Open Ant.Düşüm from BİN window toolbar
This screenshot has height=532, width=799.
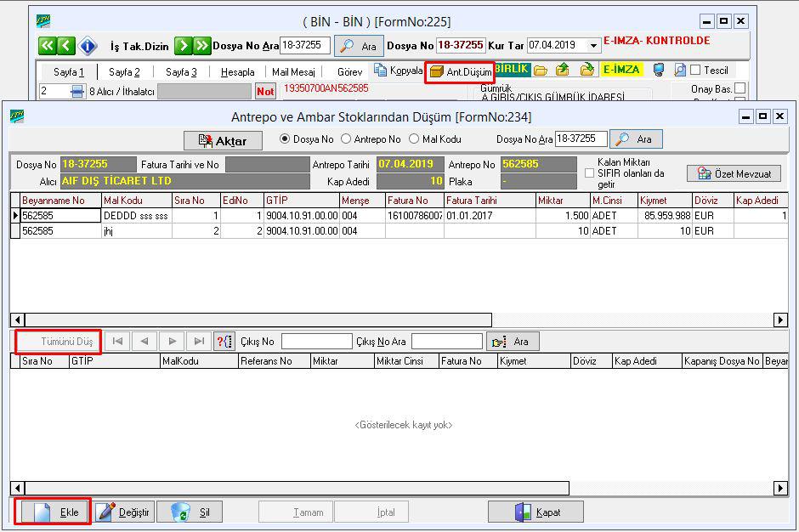[x=460, y=72]
